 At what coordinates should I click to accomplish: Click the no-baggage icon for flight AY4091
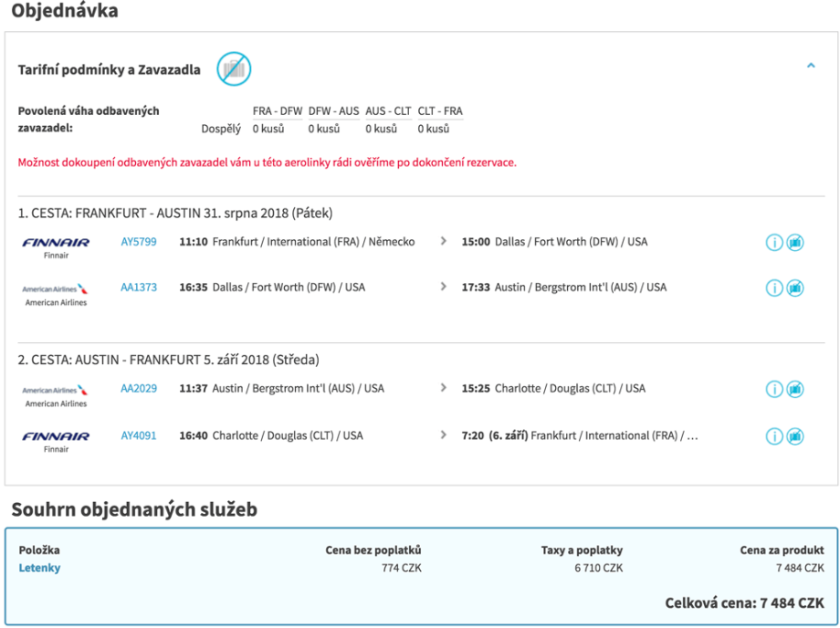[795, 436]
